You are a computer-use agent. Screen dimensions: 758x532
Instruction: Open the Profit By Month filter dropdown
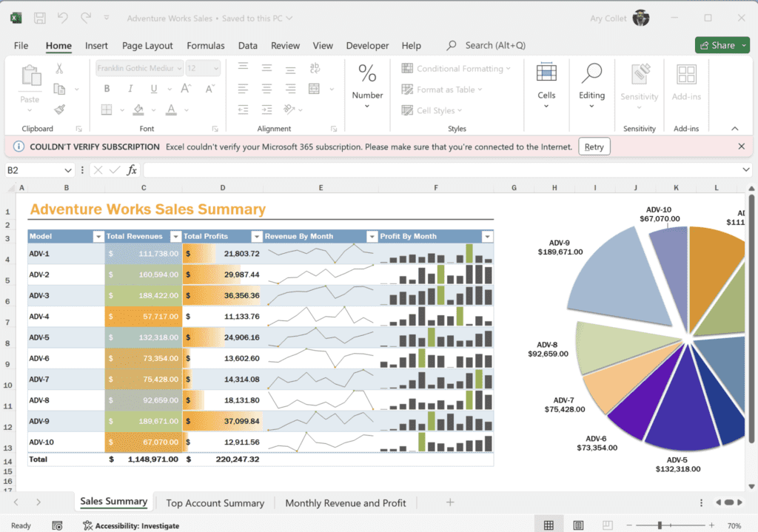(x=486, y=237)
